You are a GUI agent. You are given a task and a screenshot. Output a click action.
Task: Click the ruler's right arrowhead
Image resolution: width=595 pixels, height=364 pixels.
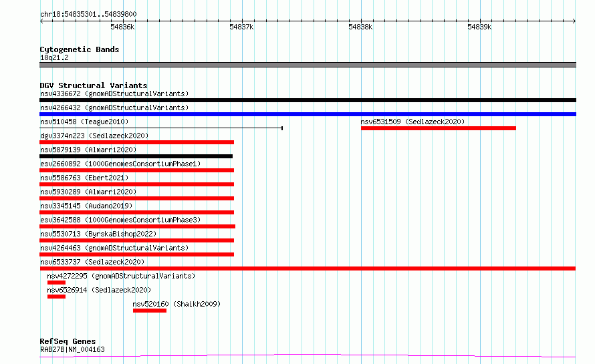click(x=574, y=21)
